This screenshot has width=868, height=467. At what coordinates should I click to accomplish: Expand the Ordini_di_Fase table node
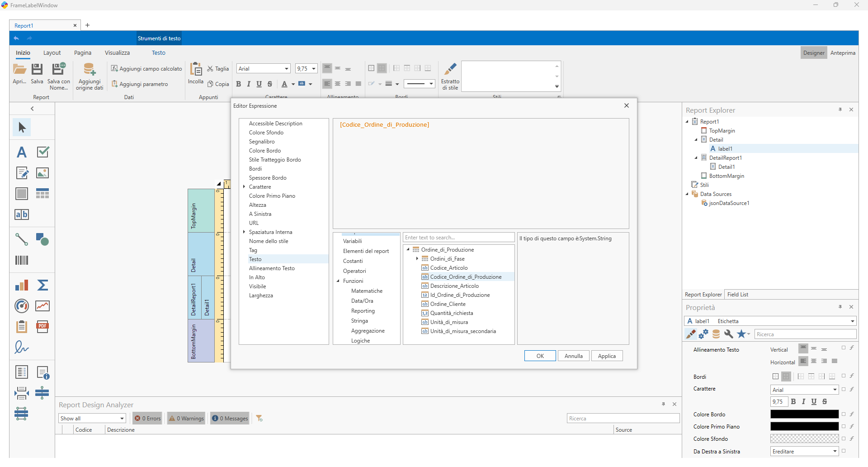click(x=417, y=259)
